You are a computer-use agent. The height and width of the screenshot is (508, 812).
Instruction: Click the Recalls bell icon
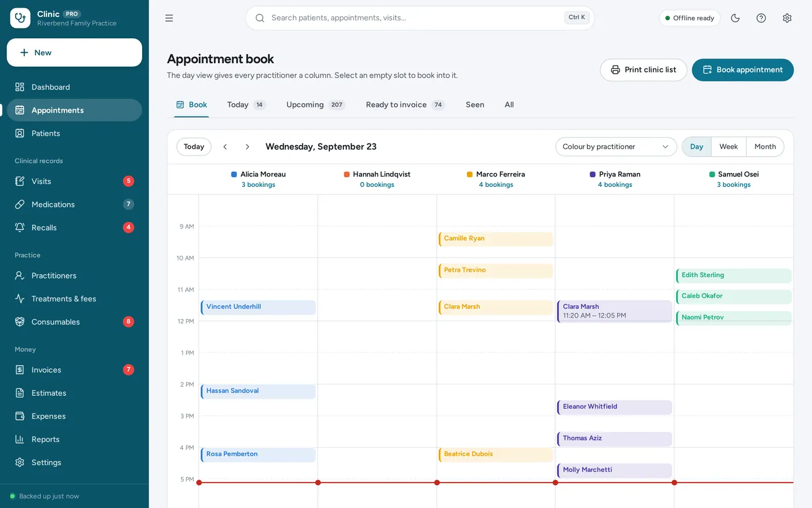pos(20,228)
